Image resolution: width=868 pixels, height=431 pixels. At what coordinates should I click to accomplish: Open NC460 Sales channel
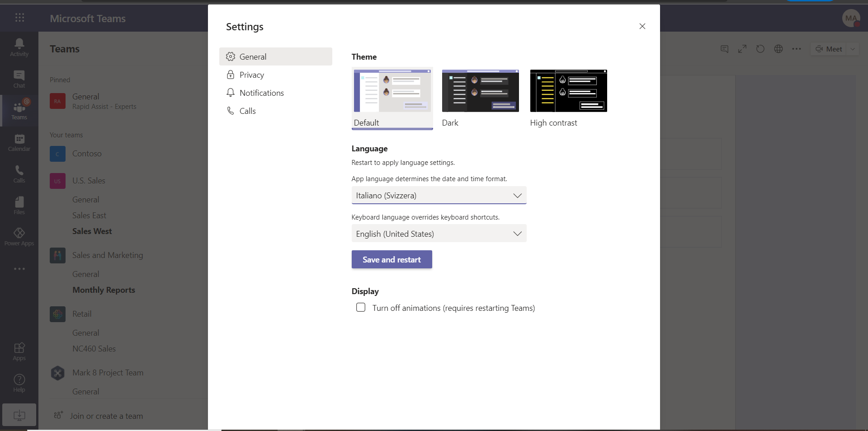pyautogui.click(x=94, y=349)
